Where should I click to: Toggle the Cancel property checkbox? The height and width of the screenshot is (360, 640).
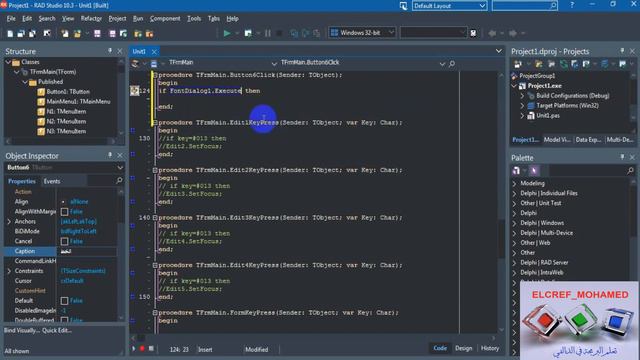(x=64, y=242)
